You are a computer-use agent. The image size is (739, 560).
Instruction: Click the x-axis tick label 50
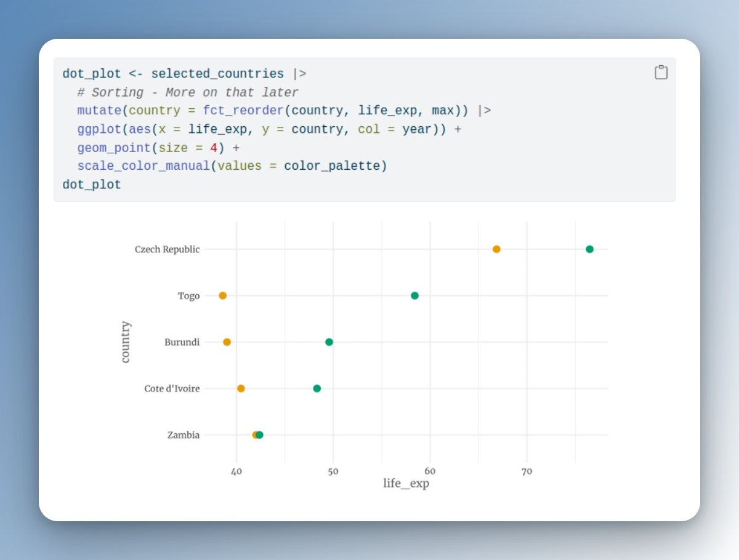pyautogui.click(x=333, y=471)
